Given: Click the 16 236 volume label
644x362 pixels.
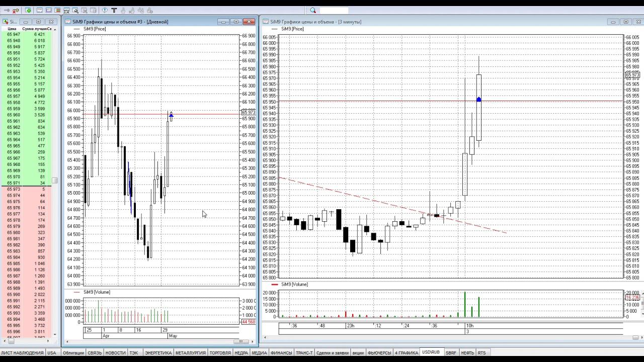Looking at the screenshot, I should (632, 298).
